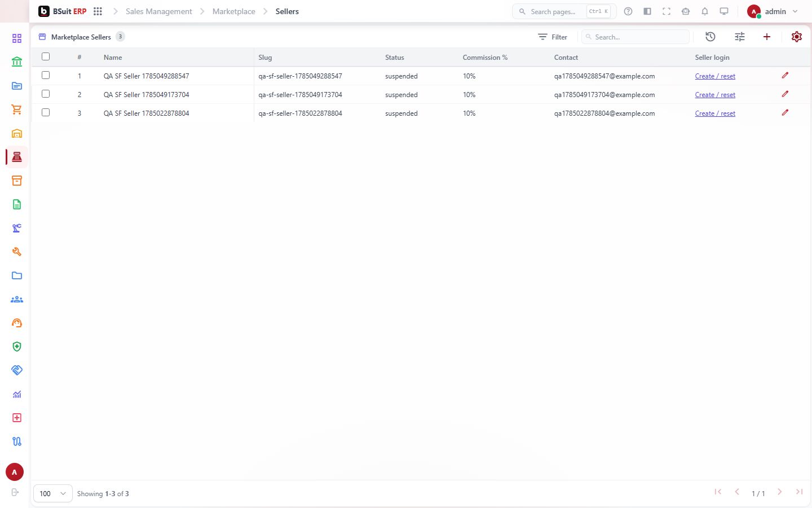The height and width of the screenshot is (508, 812).
Task: Focus the table Search field
Action: tap(636, 37)
